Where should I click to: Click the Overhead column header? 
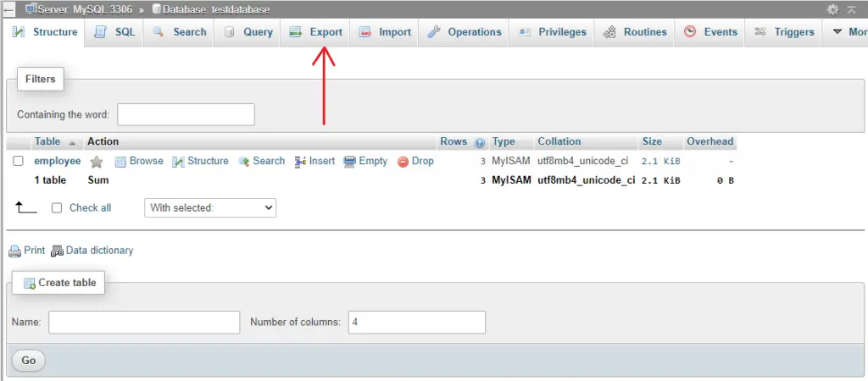point(709,141)
